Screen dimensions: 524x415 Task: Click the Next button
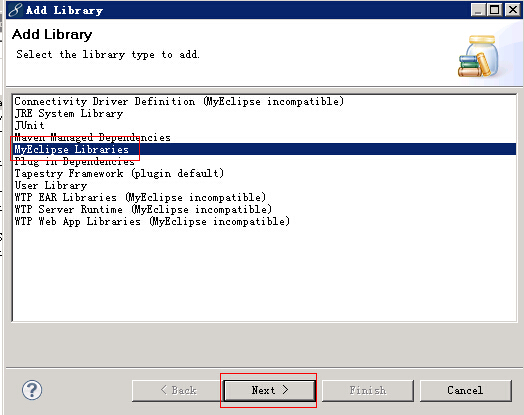pyautogui.click(x=269, y=390)
